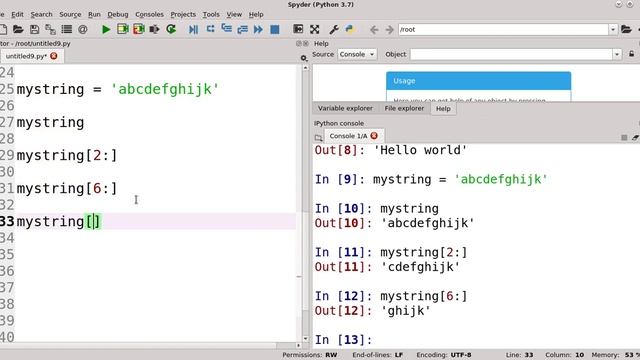
Task: Select the Help pane tab
Action: pyautogui.click(x=443, y=109)
